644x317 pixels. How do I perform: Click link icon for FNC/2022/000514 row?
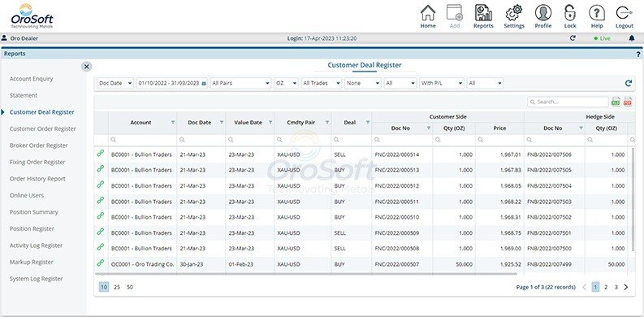100,153
